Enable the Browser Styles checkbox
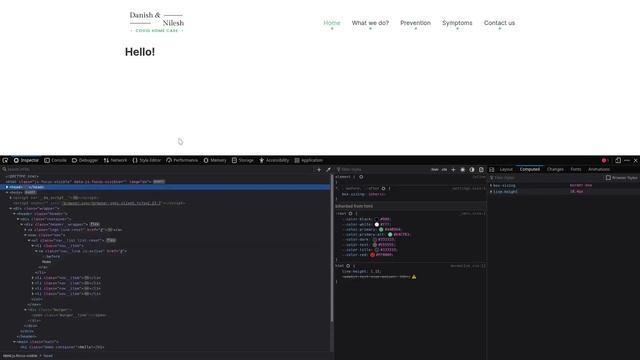 pyautogui.click(x=608, y=178)
